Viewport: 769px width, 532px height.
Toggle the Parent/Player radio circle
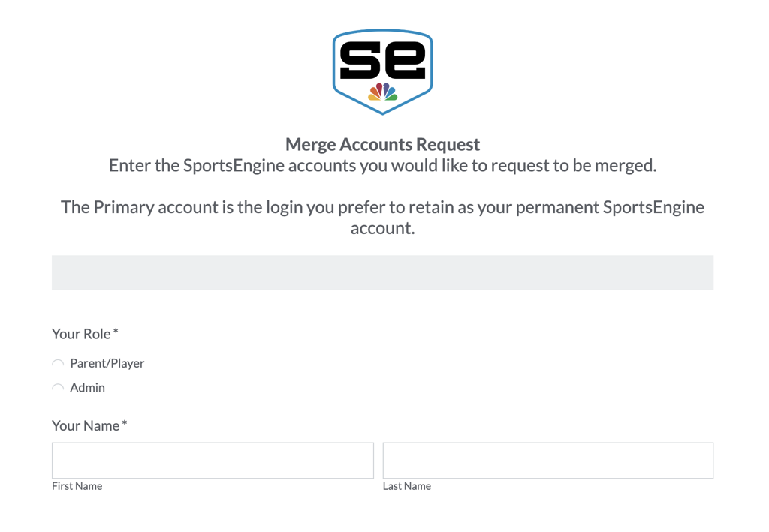(58, 363)
